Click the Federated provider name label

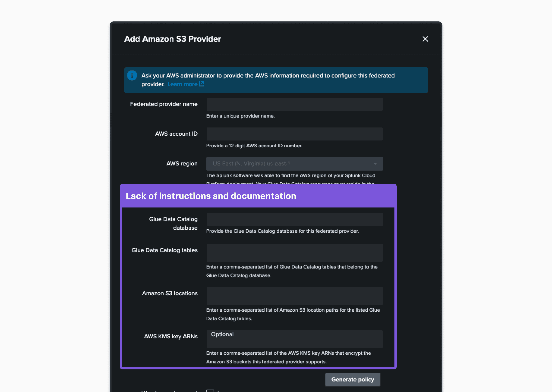click(164, 104)
